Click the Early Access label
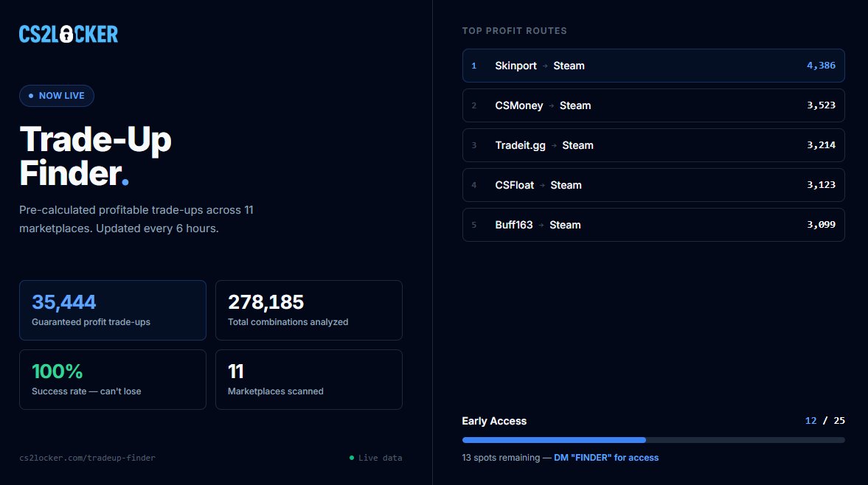 (494, 421)
